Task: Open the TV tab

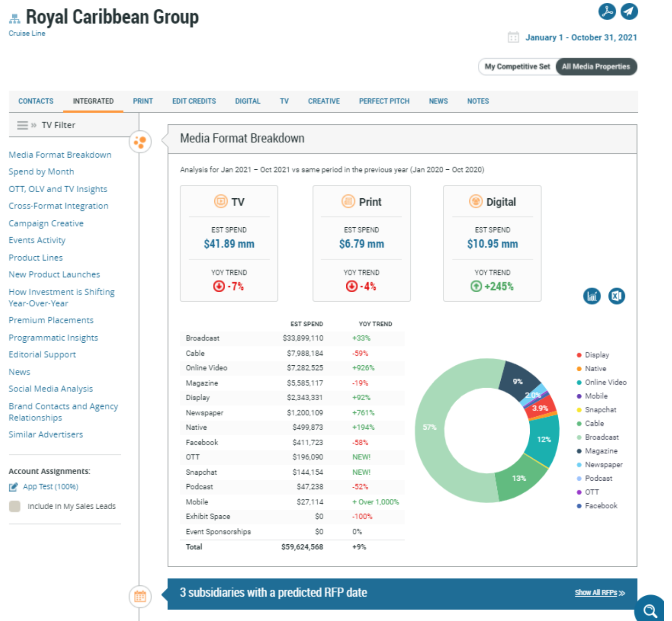Action: tap(284, 101)
